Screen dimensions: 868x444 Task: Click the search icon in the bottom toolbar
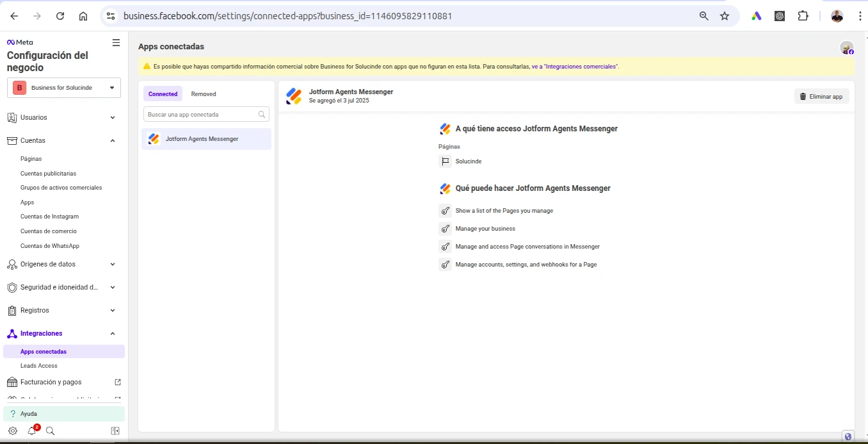coord(50,431)
